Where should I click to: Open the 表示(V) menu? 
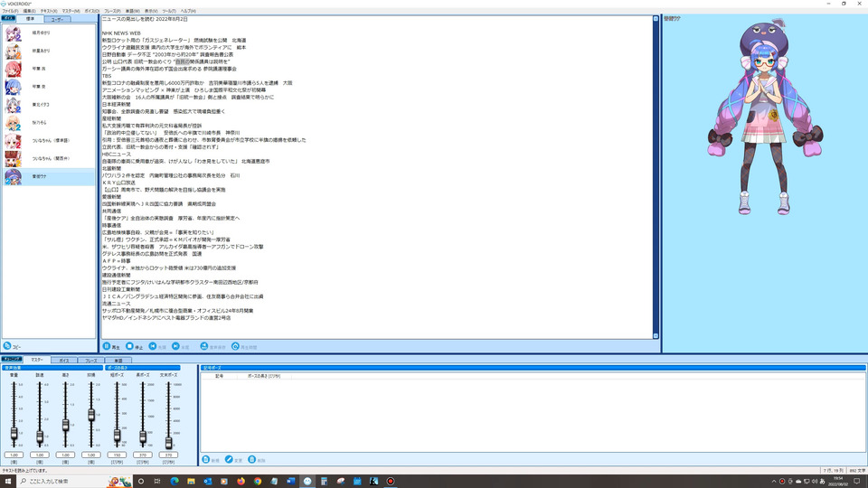(x=151, y=11)
